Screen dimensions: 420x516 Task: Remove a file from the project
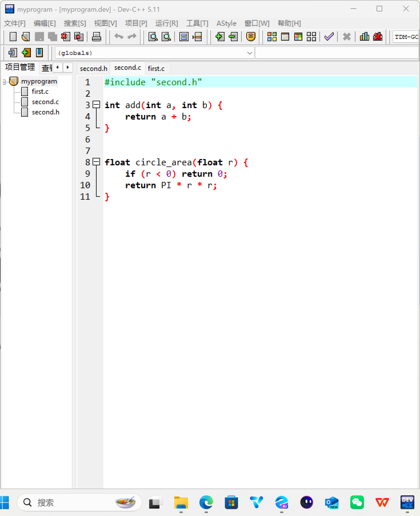pos(233,37)
